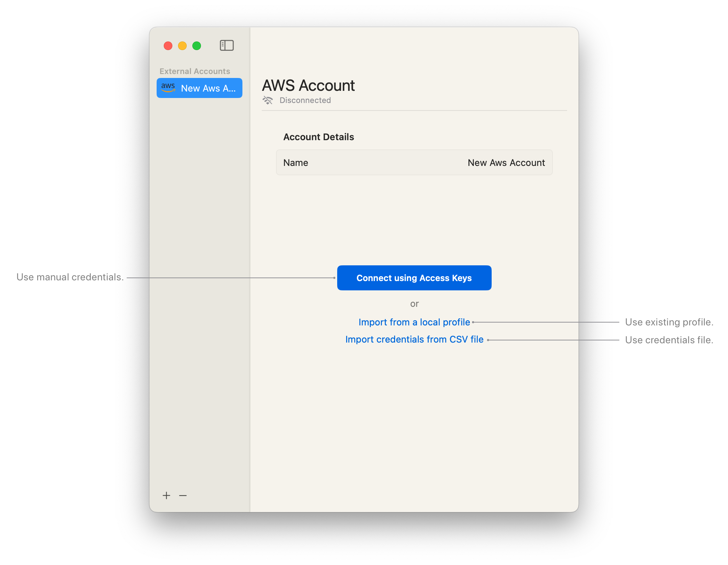The width and height of the screenshot is (728, 565).
Task: Open Import from a local profile link
Action: tap(414, 322)
